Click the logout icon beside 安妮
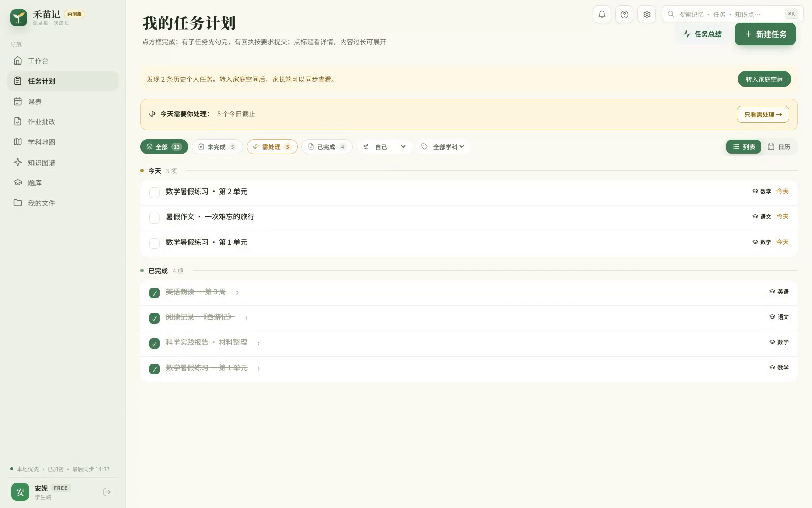Viewport: 812px width, 508px height. (107, 492)
